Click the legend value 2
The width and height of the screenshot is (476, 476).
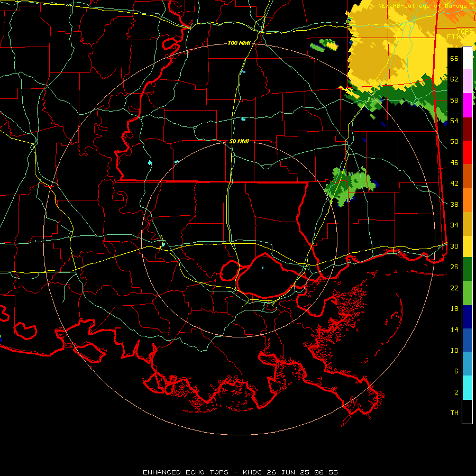[x=456, y=392]
